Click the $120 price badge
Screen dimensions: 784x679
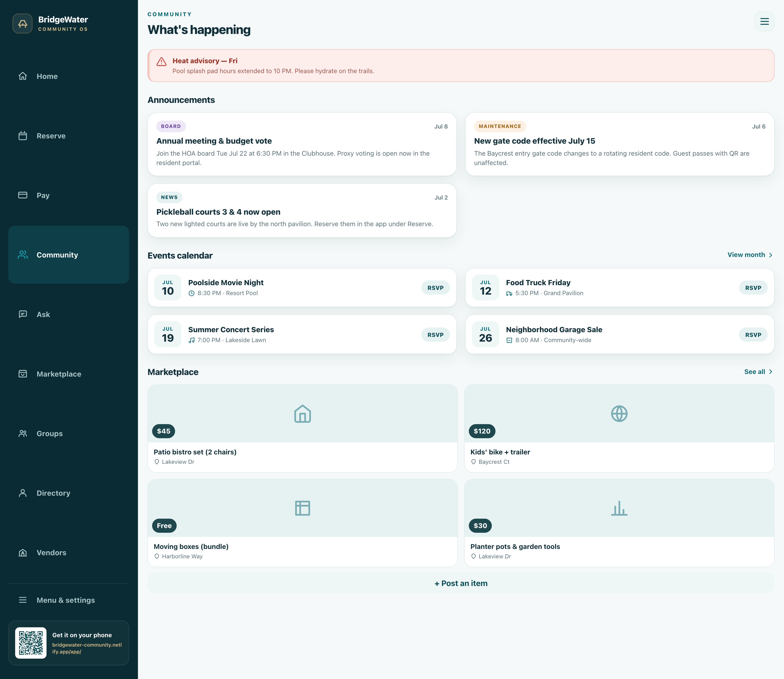(482, 431)
